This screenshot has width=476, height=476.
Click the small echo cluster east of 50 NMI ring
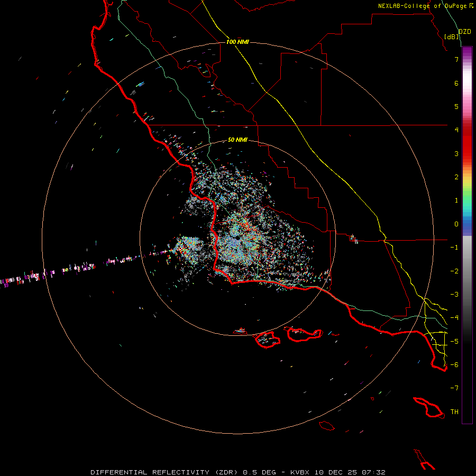click(x=354, y=239)
